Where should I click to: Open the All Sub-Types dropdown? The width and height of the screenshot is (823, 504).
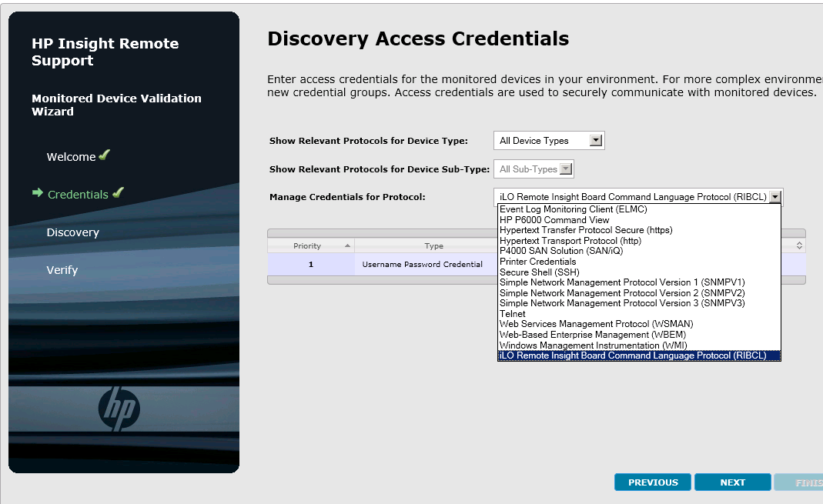(x=566, y=169)
